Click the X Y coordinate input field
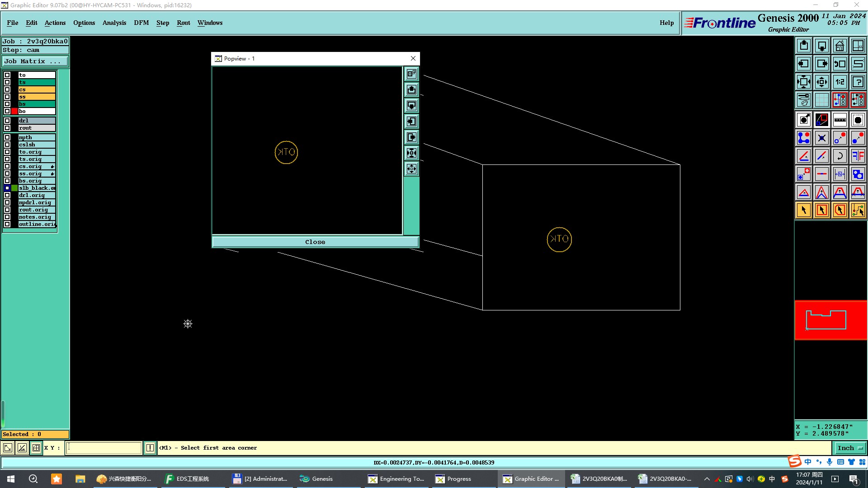The height and width of the screenshot is (488, 868). click(x=104, y=448)
